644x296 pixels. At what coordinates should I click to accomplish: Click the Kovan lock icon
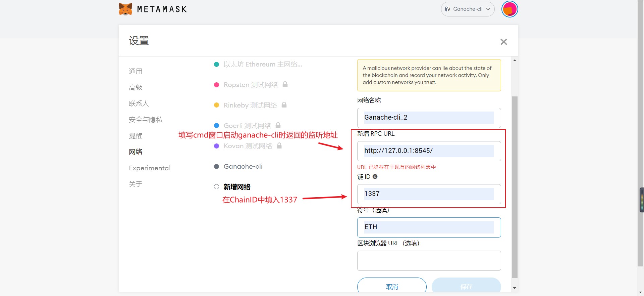(279, 145)
